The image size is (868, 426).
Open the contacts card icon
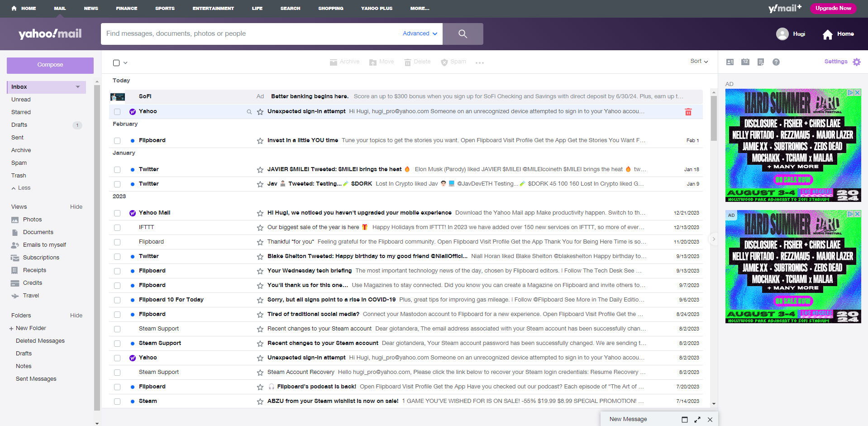pos(730,62)
